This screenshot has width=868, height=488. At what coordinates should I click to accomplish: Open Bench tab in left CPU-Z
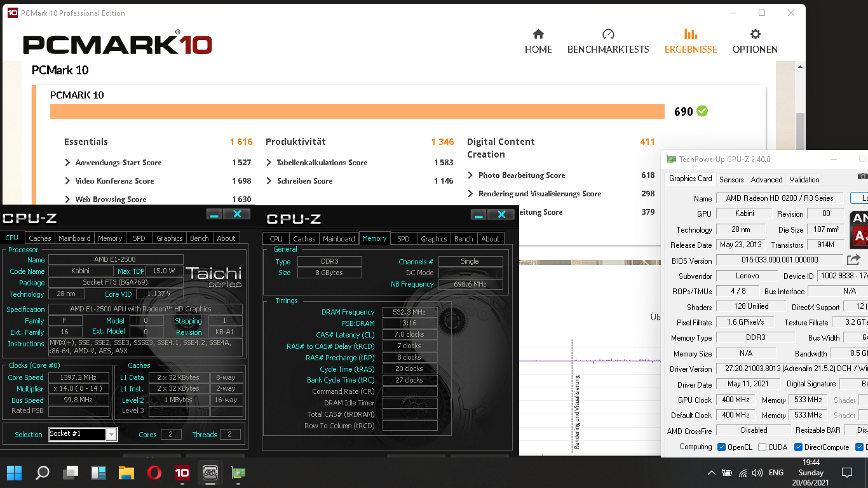200,238
